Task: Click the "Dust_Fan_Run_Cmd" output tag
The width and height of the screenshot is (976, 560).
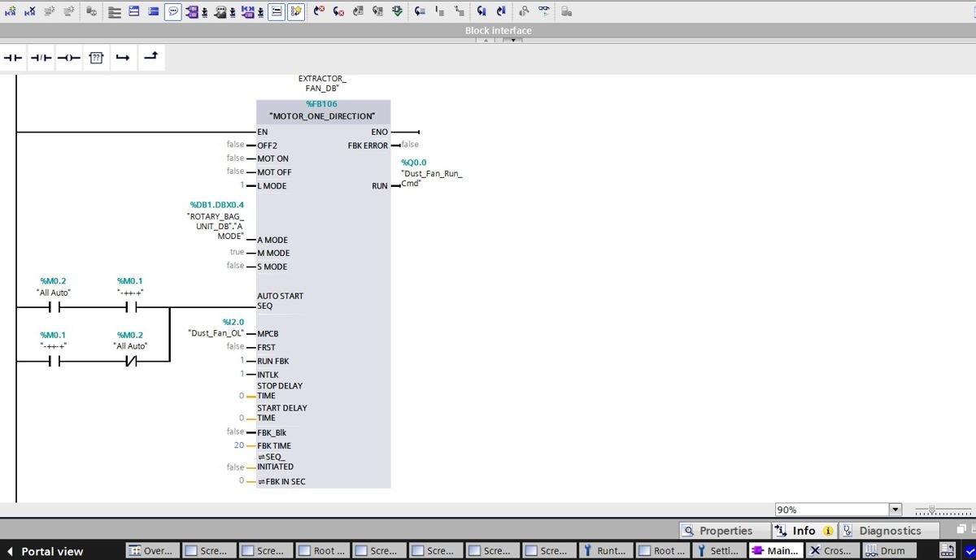Action: (x=432, y=178)
